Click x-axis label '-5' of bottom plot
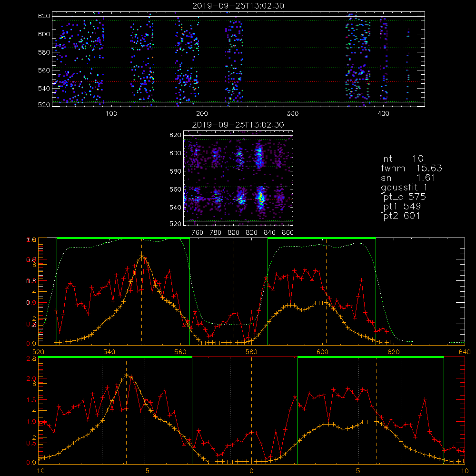The image size is (476, 476). (145, 471)
